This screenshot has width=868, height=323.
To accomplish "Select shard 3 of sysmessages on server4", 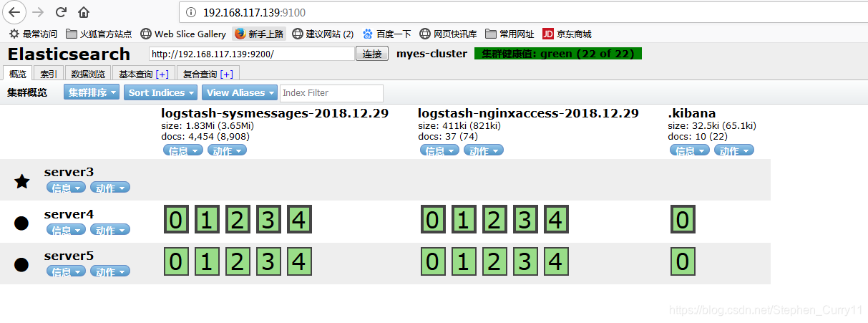I will pos(268,220).
